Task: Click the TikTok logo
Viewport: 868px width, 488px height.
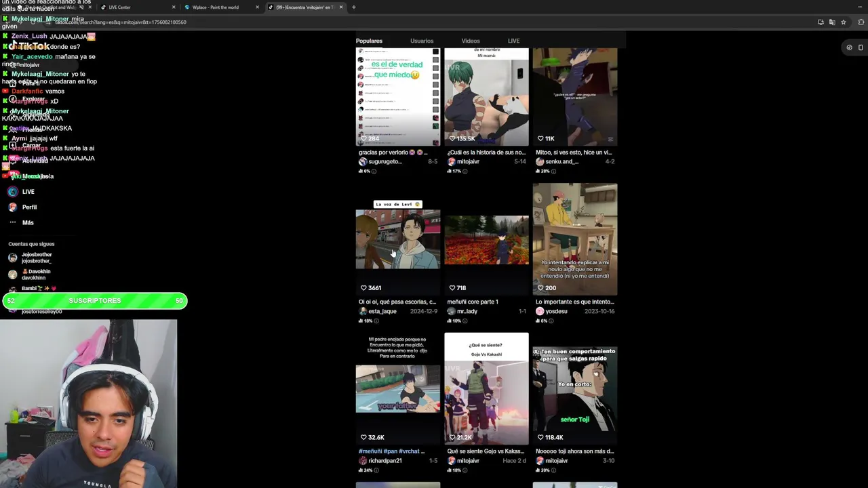Action: tap(30, 46)
